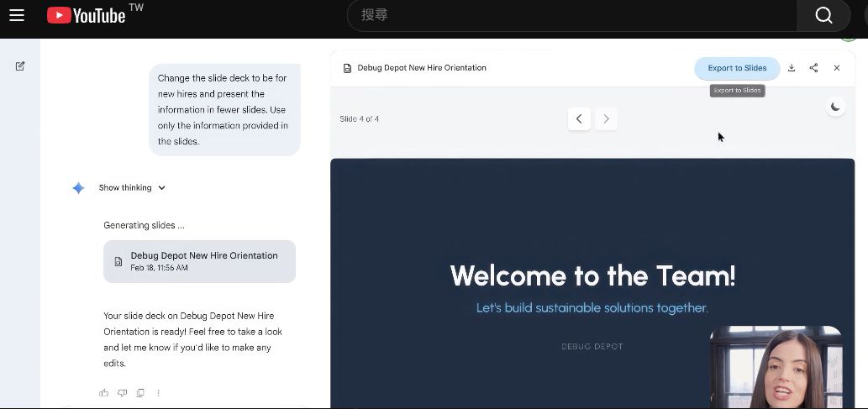Click the DEBUG DEPOT slide footer text
The width and height of the screenshot is (868, 409).
pos(592,347)
